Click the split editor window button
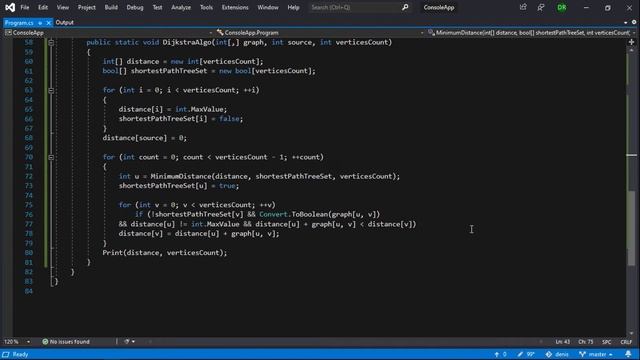The width and height of the screenshot is (640, 360). pyautogui.click(x=631, y=42)
